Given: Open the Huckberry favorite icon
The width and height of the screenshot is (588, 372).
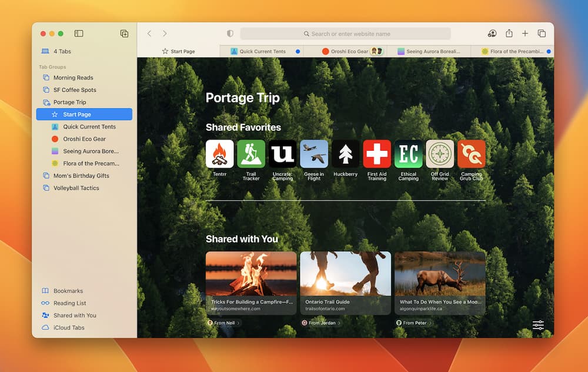Looking at the screenshot, I should point(345,154).
